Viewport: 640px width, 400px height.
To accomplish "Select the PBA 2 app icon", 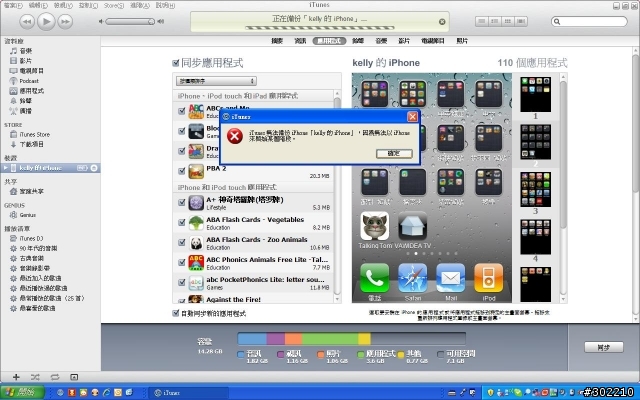I will pos(196,171).
